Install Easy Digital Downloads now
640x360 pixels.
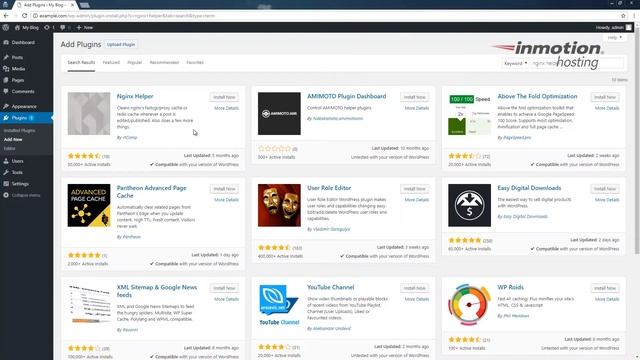point(605,189)
